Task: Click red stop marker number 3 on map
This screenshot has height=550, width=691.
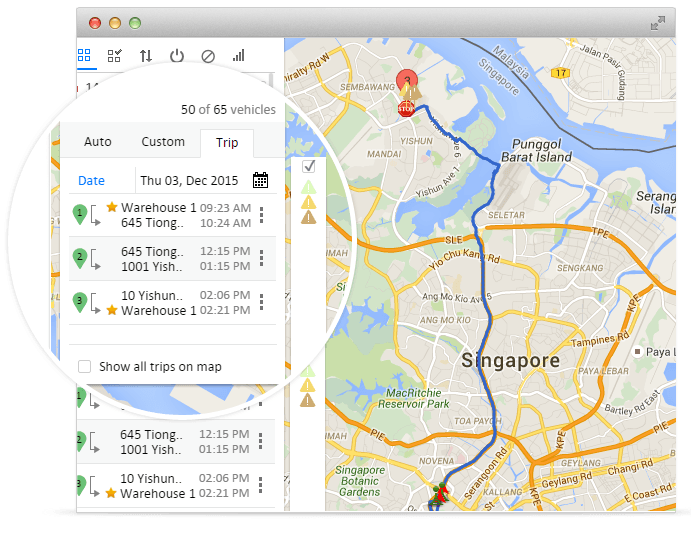Action: [407, 81]
